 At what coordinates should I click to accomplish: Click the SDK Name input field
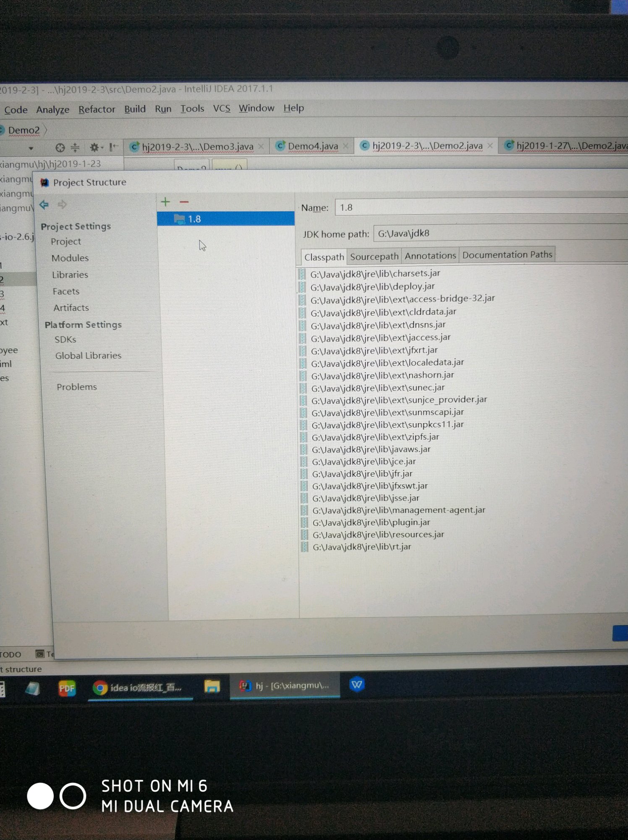click(481, 207)
